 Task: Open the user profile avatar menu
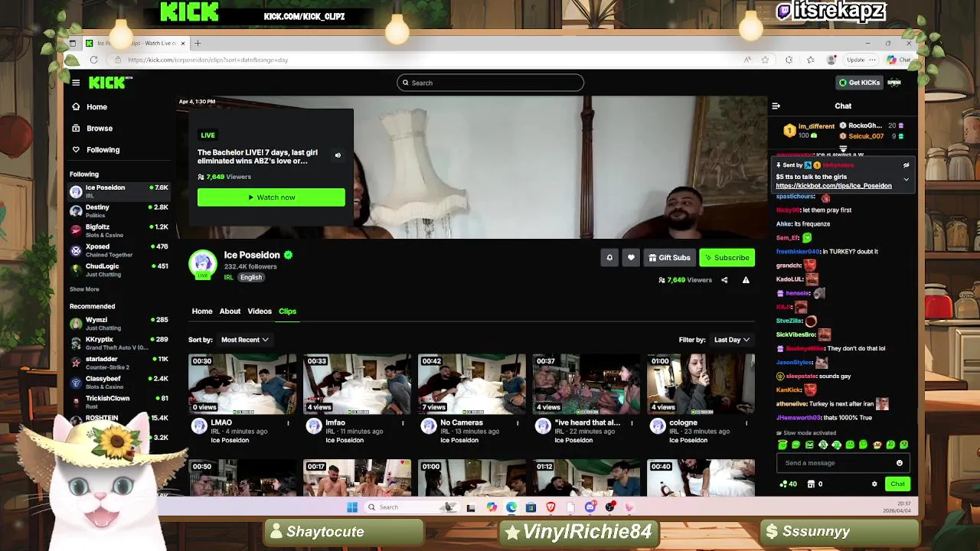click(x=894, y=83)
